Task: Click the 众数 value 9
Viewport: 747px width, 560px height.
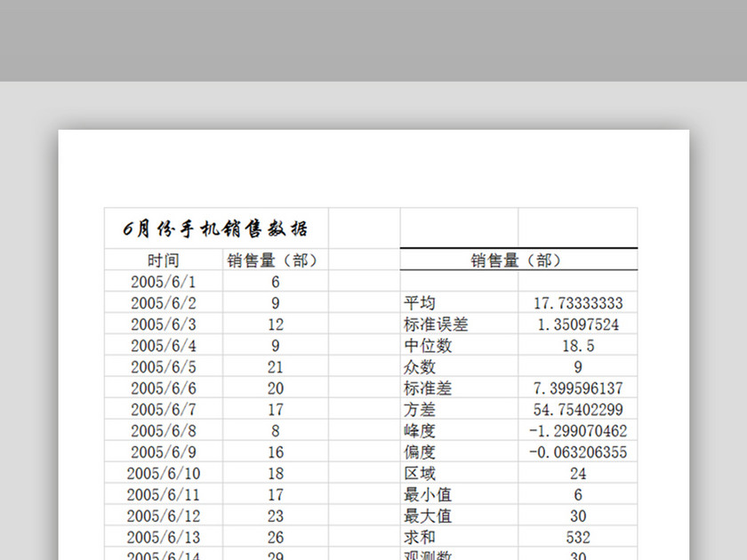Action: click(578, 367)
